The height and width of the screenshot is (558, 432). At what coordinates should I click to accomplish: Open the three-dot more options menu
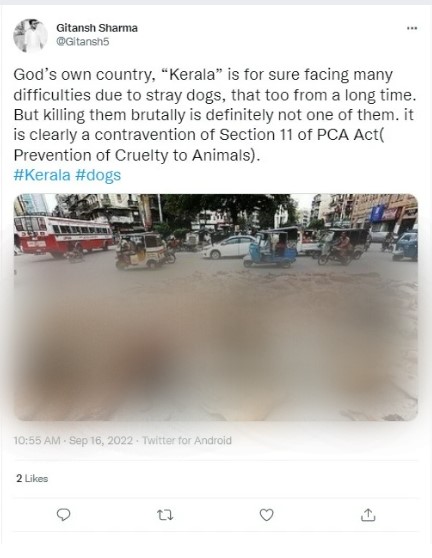(x=412, y=28)
